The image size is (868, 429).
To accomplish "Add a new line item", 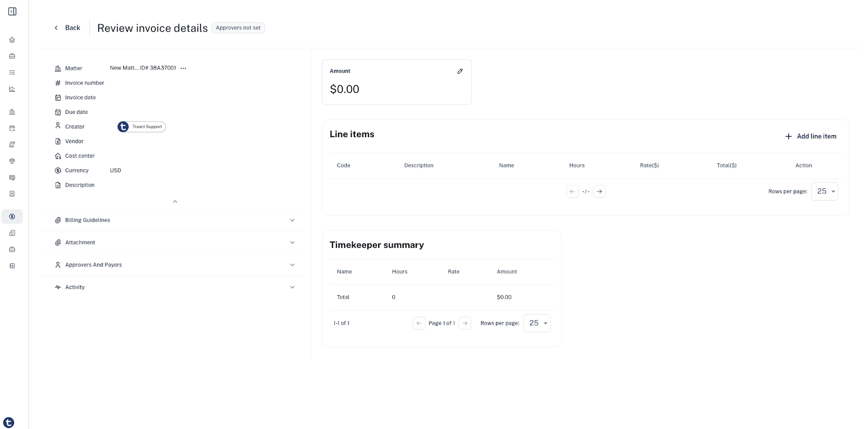I will [810, 136].
